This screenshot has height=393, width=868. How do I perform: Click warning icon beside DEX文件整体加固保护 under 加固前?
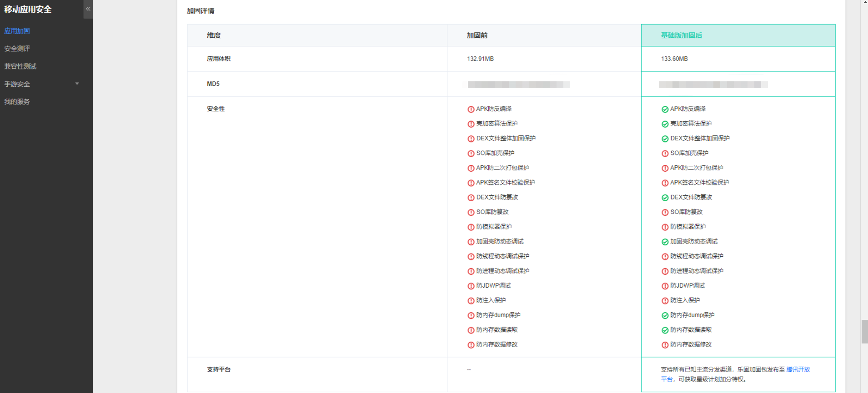(x=471, y=139)
